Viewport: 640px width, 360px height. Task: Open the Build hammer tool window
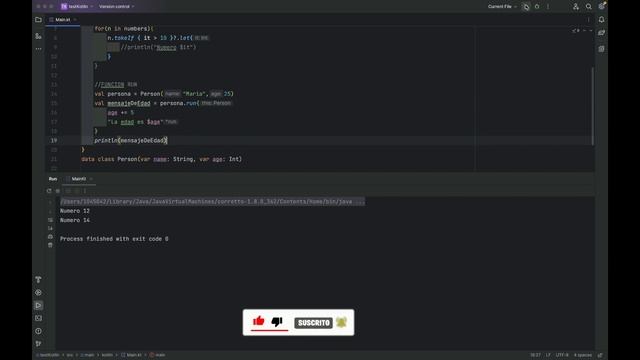(x=38, y=280)
